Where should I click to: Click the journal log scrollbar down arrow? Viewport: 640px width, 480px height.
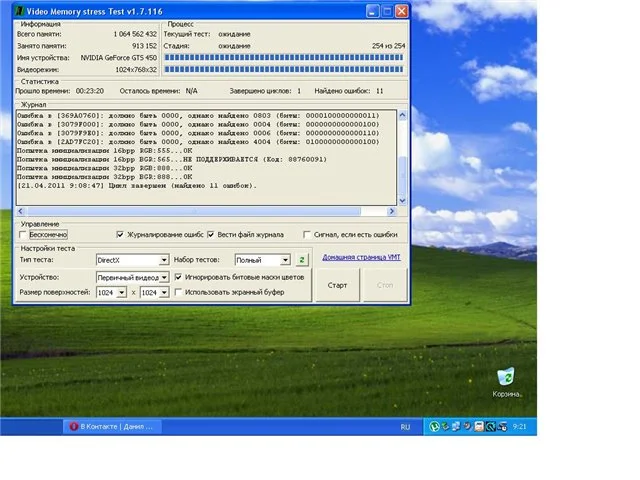[403, 201]
